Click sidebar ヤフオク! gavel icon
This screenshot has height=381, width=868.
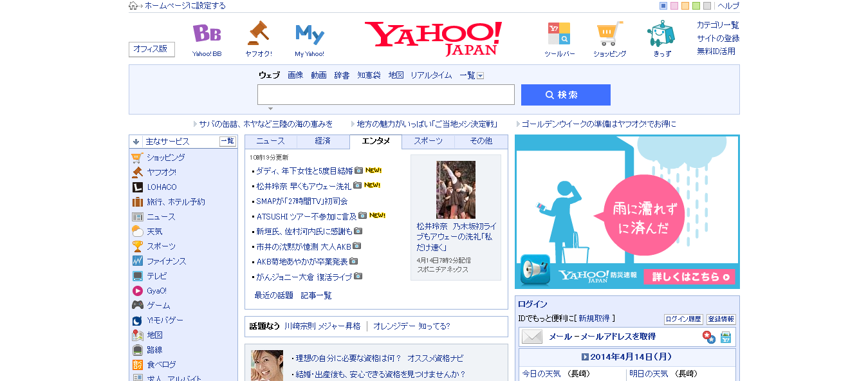point(137,172)
